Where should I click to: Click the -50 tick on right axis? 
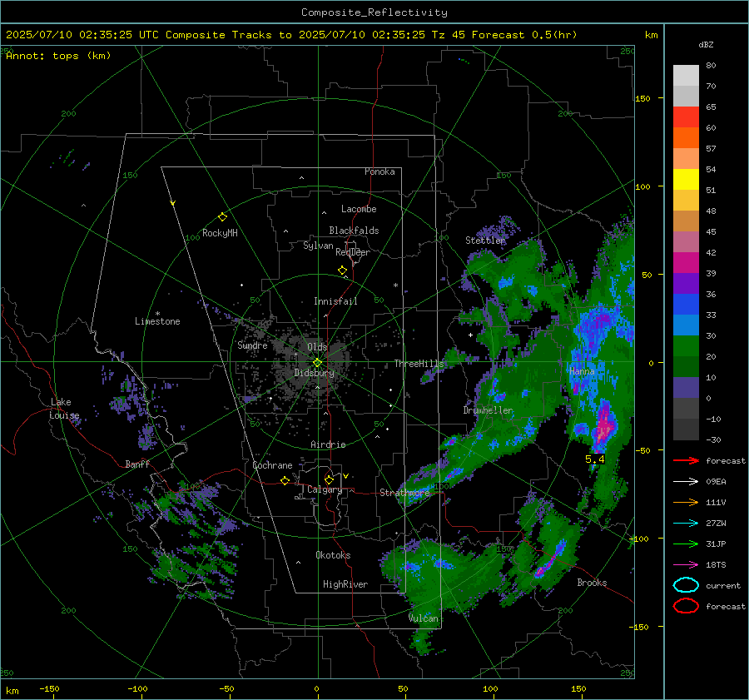[x=645, y=450]
